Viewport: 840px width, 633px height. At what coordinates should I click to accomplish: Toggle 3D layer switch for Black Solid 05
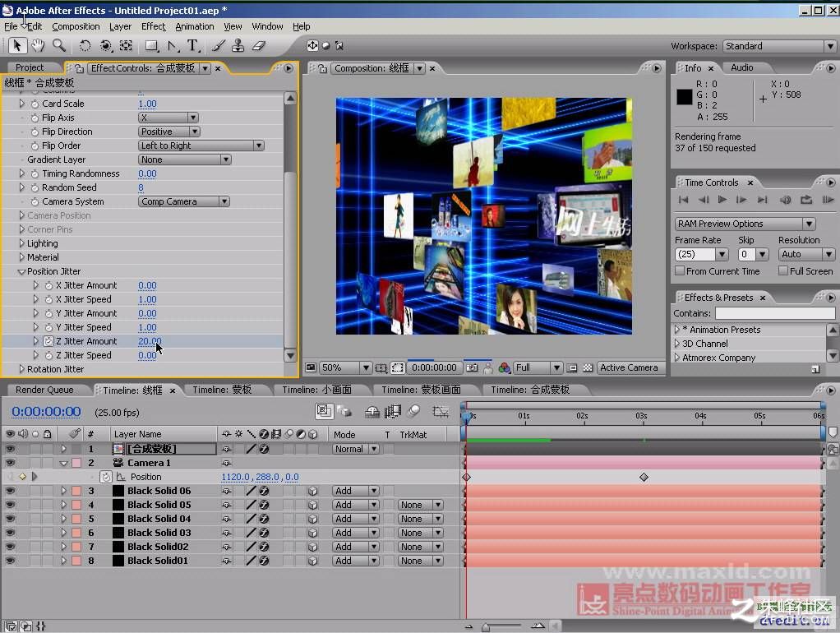[x=313, y=505]
